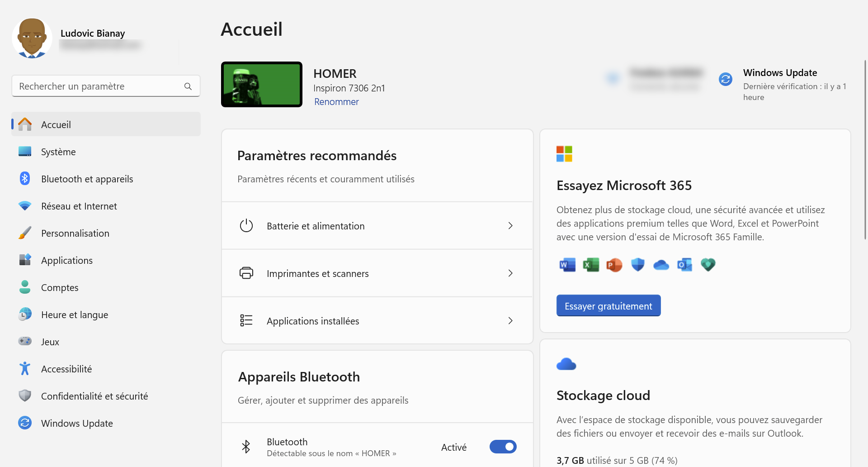Click the Excel icon in Microsoft 365 card
Screen dimensions: 868x467
pos(591,265)
